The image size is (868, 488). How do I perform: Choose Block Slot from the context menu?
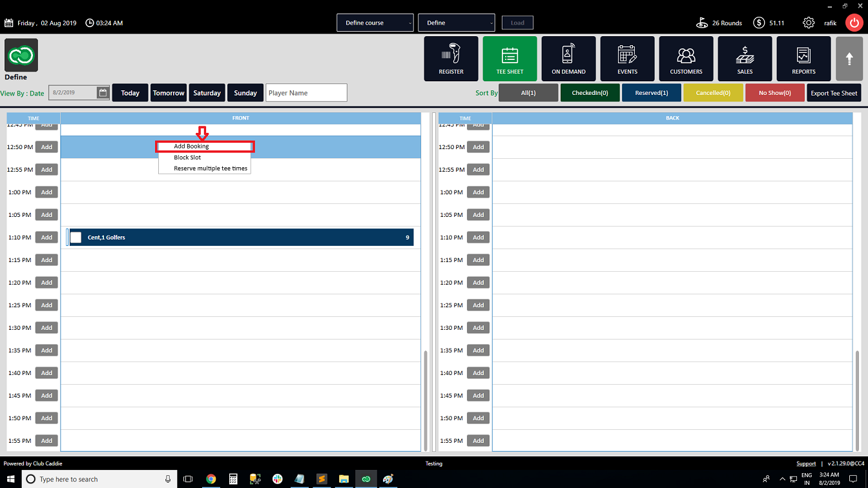(205, 158)
